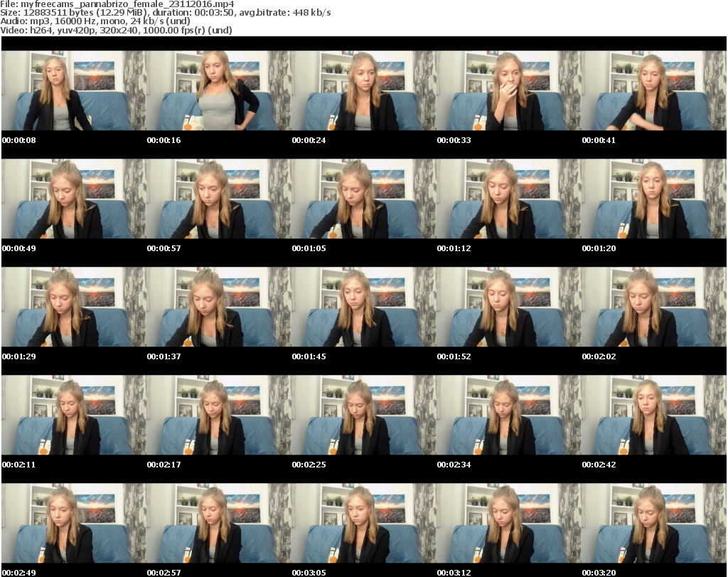
Task: Select the thumbnail frame at 00:01:52
Action: pos(509,307)
